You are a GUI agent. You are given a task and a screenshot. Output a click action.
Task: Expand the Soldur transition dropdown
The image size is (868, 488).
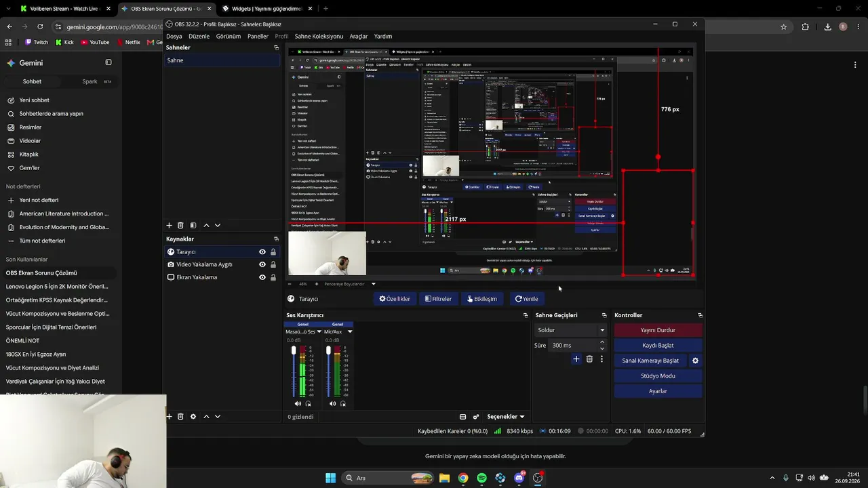[602, 330]
